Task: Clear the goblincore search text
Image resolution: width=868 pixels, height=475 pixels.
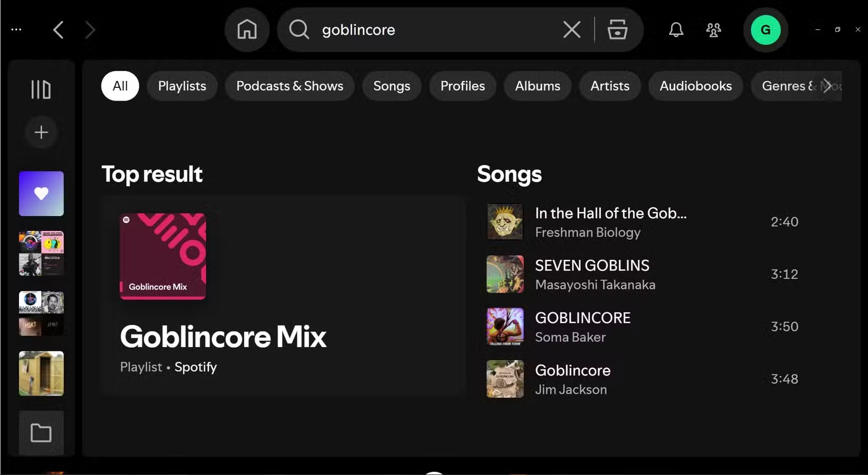Action: 572,29
